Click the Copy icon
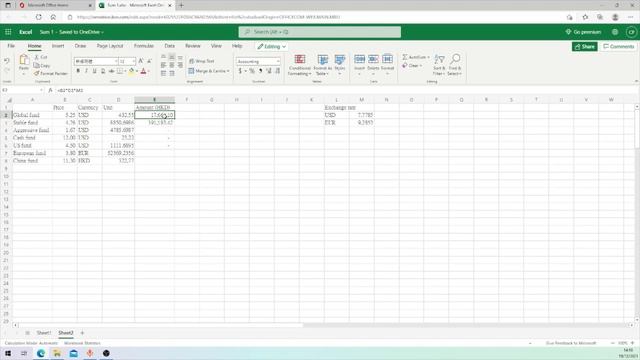This screenshot has width=640, height=360. click(37, 65)
